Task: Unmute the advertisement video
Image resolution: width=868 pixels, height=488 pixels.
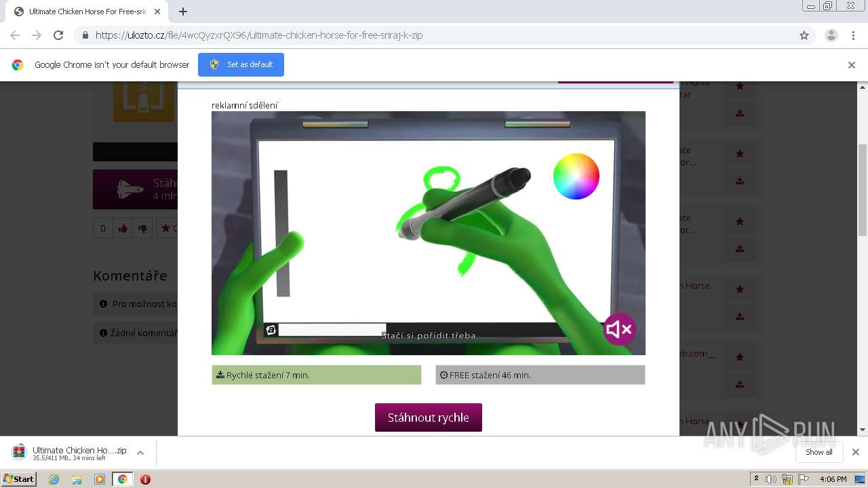Action: coord(619,329)
